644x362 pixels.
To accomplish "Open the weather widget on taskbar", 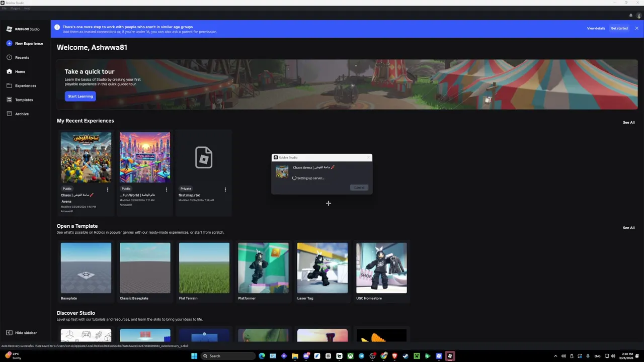I will pyautogui.click(x=13, y=356).
